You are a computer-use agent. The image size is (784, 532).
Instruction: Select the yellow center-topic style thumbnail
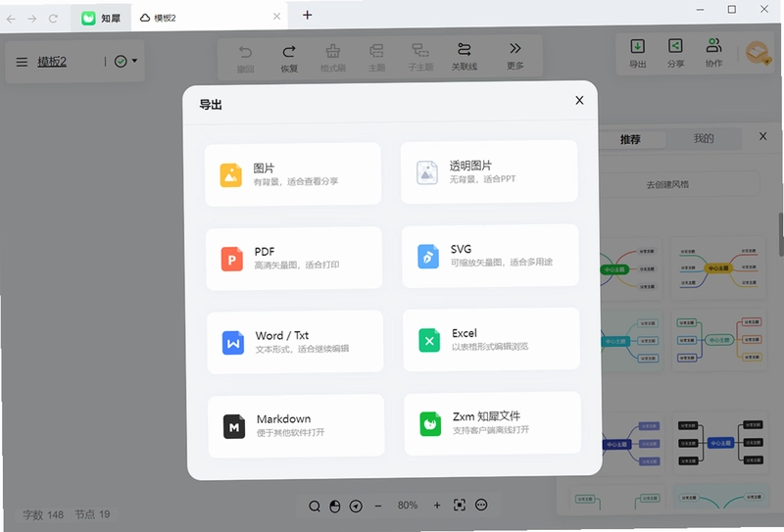[718, 268]
